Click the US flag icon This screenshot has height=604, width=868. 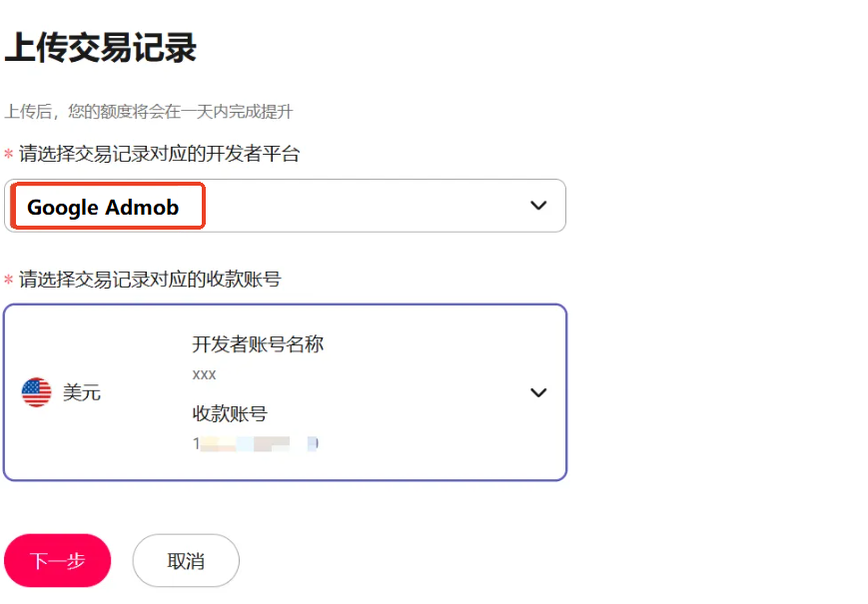point(37,392)
